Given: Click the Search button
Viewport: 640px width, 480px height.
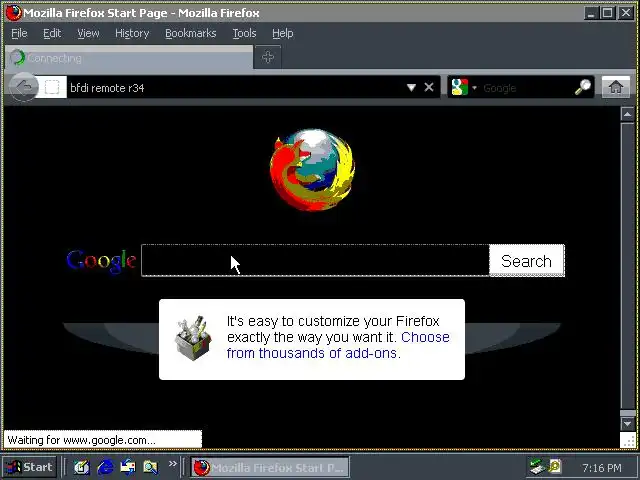Looking at the screenshot, I should coord(527,261).
